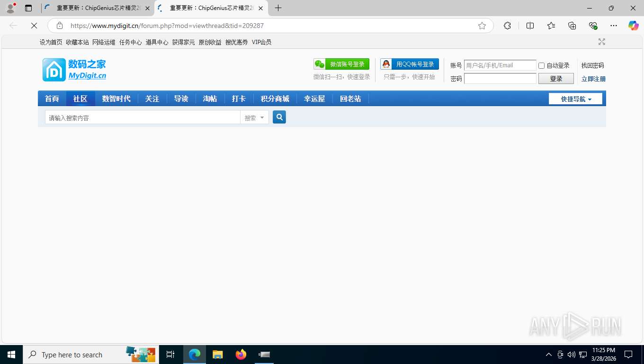Viewport: 644px width, 364px height.
Task: Open Windows Start menu
Action: tap(11, 355)
